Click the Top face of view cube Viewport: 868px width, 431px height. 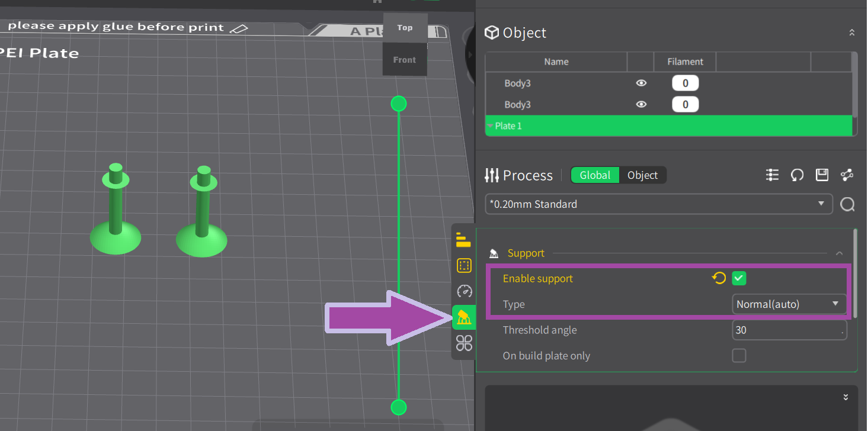[x=405, y=28]
